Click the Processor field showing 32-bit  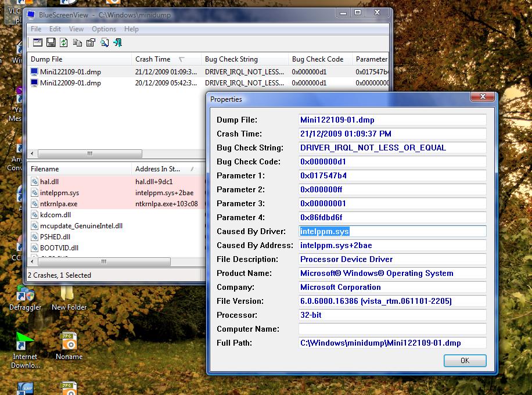point(392,315)
